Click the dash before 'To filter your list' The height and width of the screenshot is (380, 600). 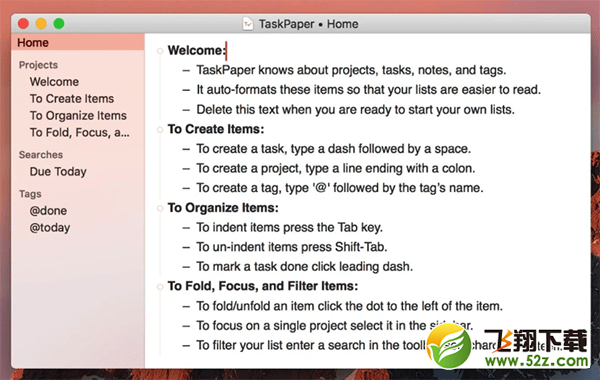[x=186, y=346]
